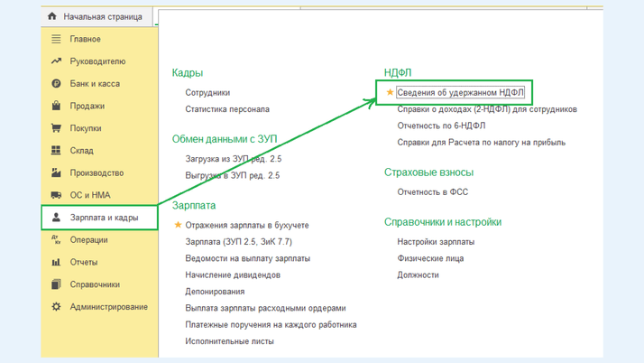644x363 pixels.
Task: Open the Зарплата и кадры section
Action: pos(104,218)
